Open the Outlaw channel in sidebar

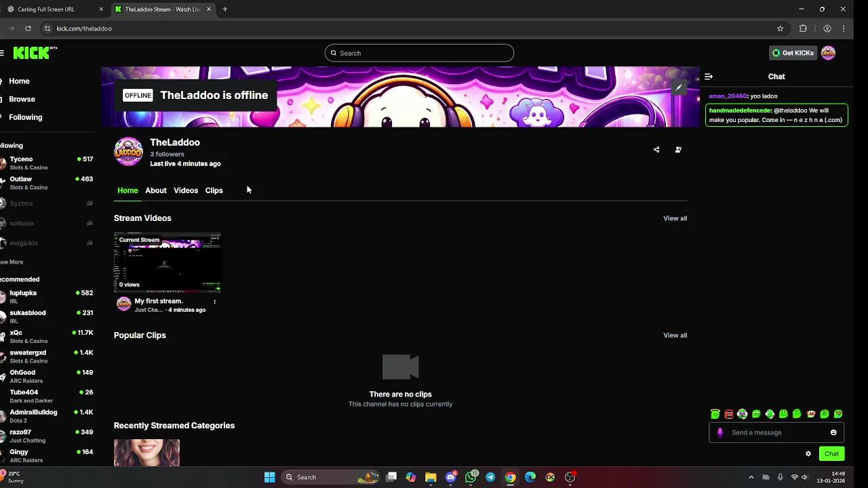pyautogui.click(x=47, y=183)
